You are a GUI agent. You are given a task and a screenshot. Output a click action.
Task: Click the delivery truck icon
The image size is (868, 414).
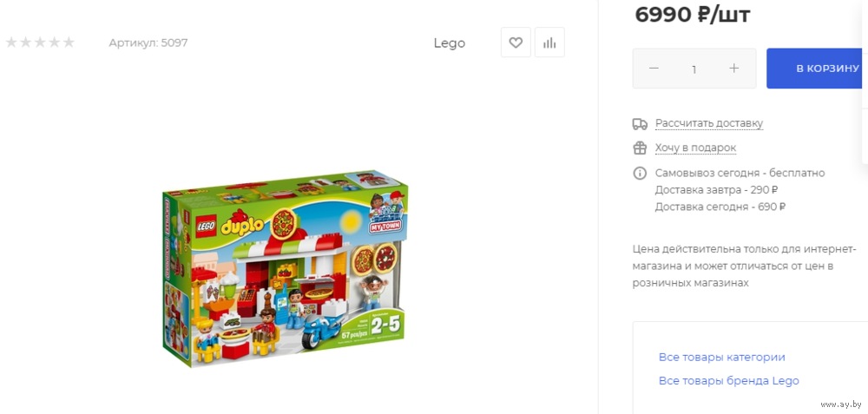(640, 123)
